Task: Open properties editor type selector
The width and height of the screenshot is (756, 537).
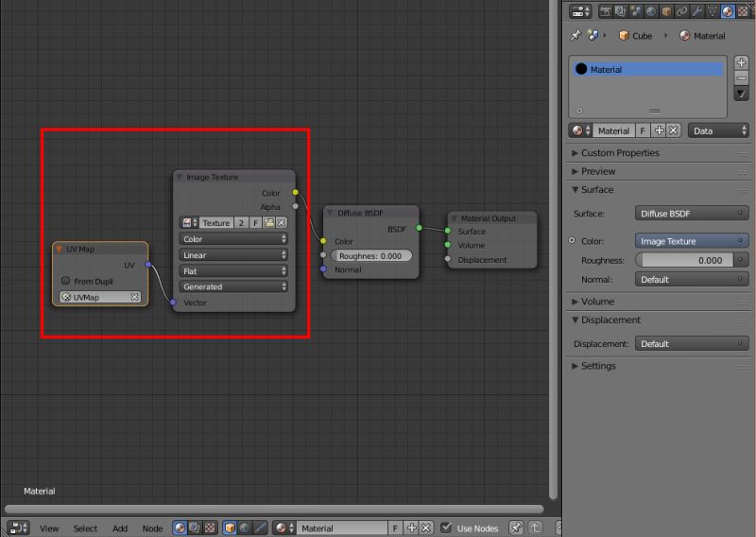Action: pos(580,11)
